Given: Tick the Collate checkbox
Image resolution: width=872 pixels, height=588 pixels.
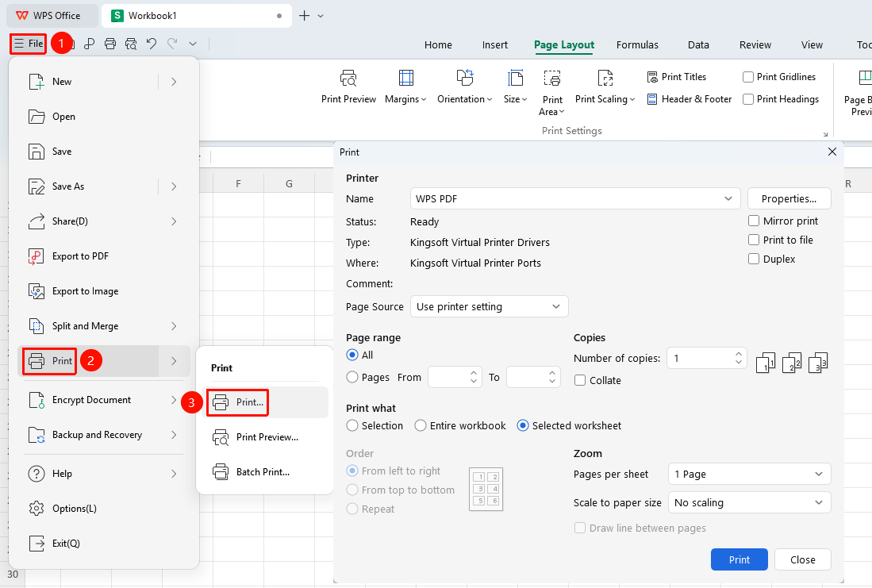Looking at the screenshot, I should click(x=580, y=381).
